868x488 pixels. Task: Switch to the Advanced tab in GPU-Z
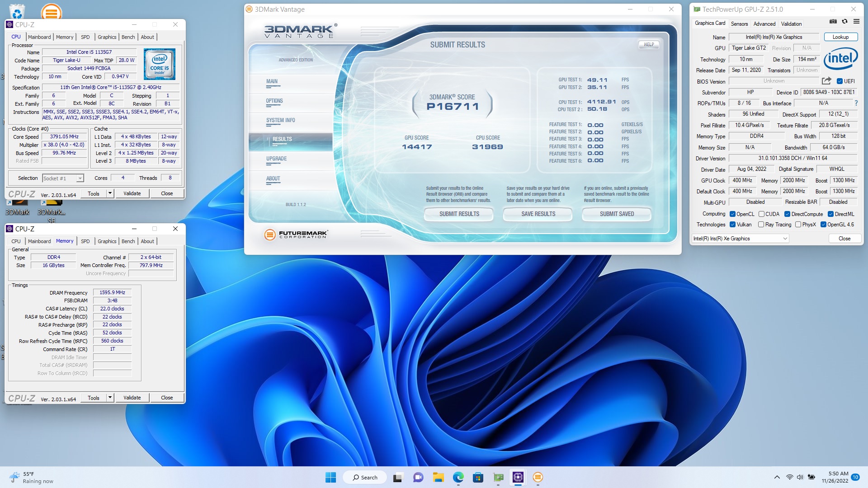click(x=764, y=23)
